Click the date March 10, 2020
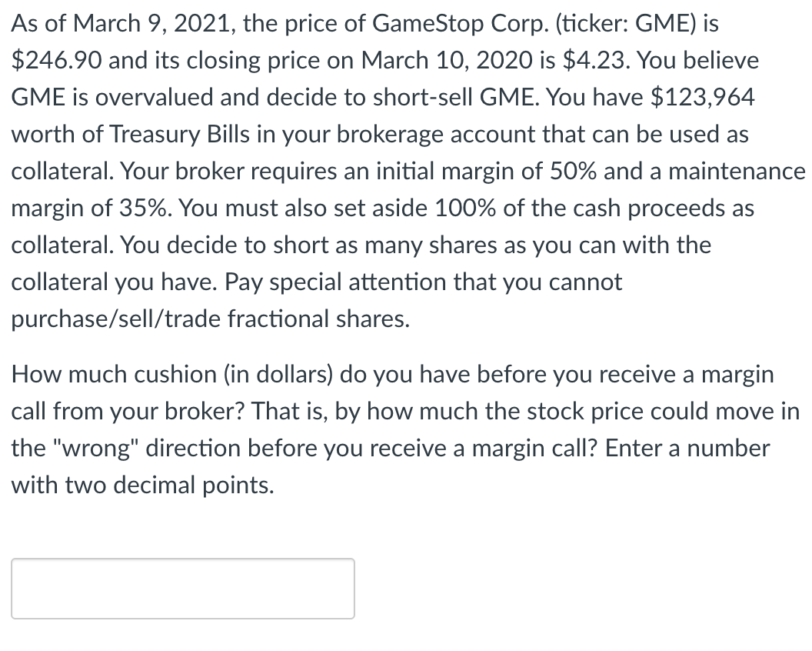This screenshot has width=812, height=651. click(447, 61)
